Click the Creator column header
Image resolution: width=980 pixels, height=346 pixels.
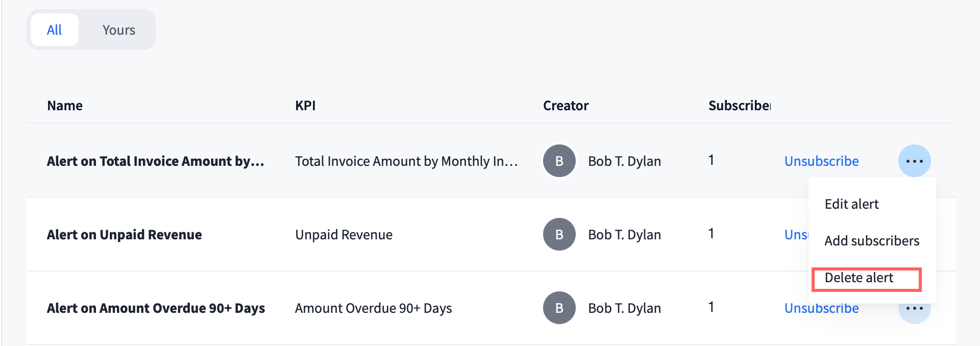coord(566,106)
